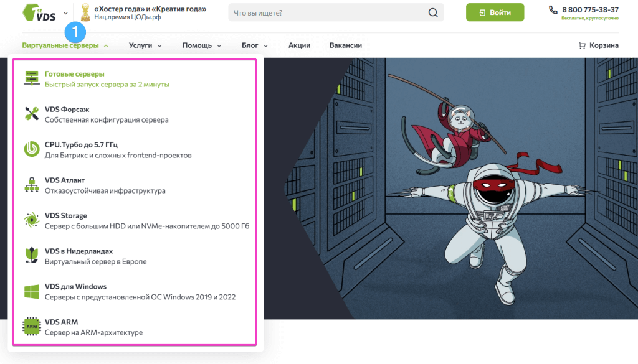The width and height of the screenshot is (638, 364).
Task: Click the VDS Storage disk icon
Action: point(31,220)
